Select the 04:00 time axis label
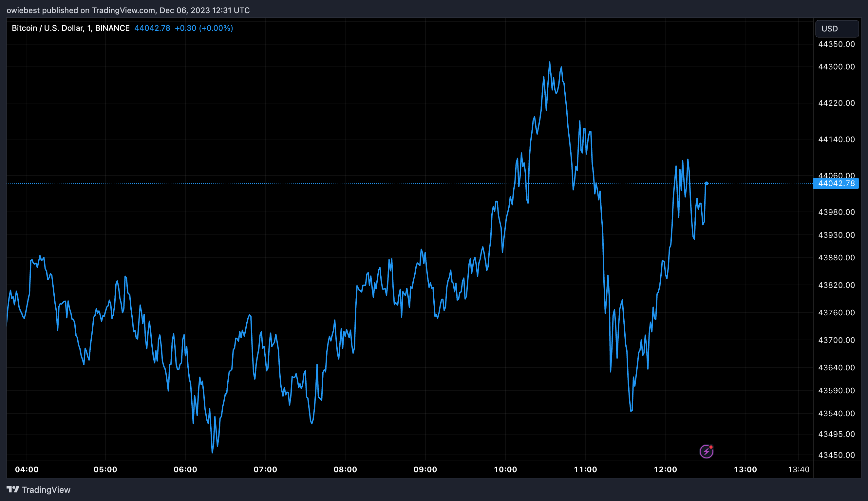This screenshot has height=501, width=868. click(x=27, y=469)
